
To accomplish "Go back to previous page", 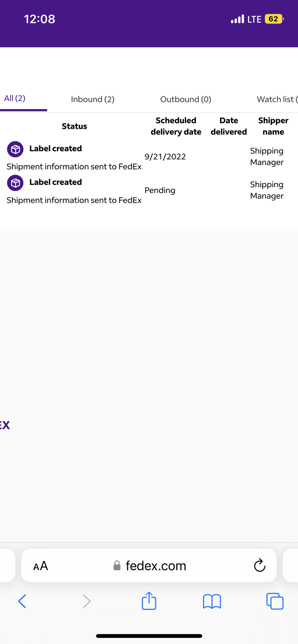I will 22,601.
